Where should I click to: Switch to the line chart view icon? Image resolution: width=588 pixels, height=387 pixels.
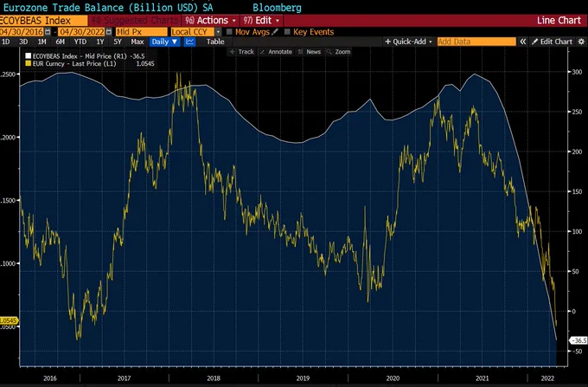189,42
